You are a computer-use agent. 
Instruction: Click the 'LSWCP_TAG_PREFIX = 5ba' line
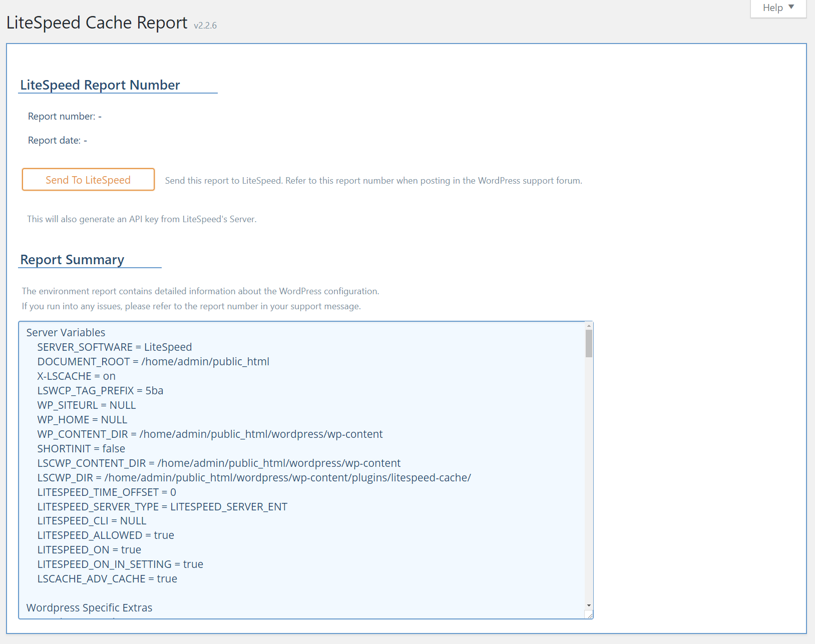(x=100, y=391)
